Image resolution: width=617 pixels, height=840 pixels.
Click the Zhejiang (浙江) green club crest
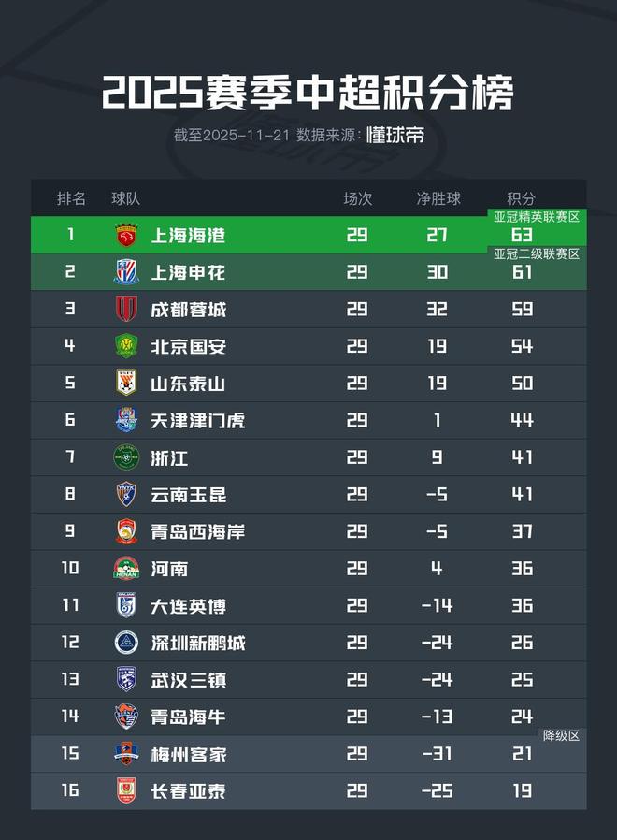pyautogui.click(x=126, y=457)
